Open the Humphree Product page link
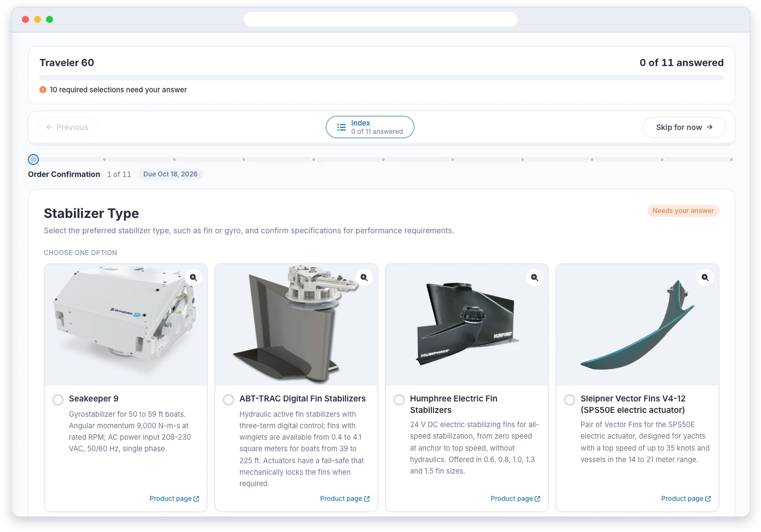 click(516, 499)
